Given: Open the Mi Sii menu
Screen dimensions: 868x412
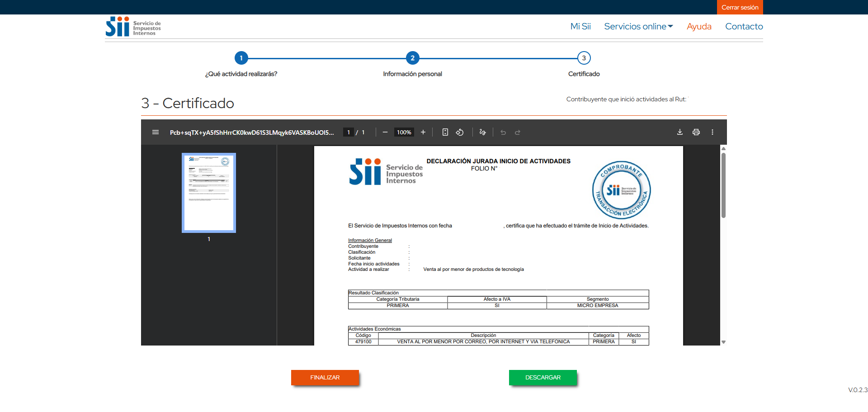Looking at the screenshot, I should click(580, 26).
